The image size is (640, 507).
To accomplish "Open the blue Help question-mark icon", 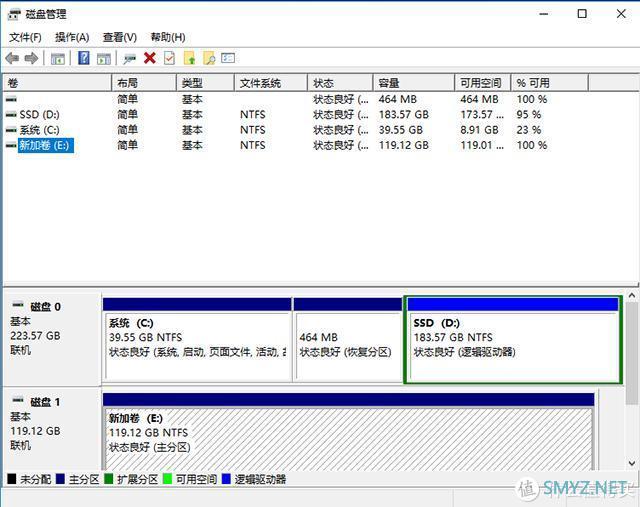I will (84, 58).
